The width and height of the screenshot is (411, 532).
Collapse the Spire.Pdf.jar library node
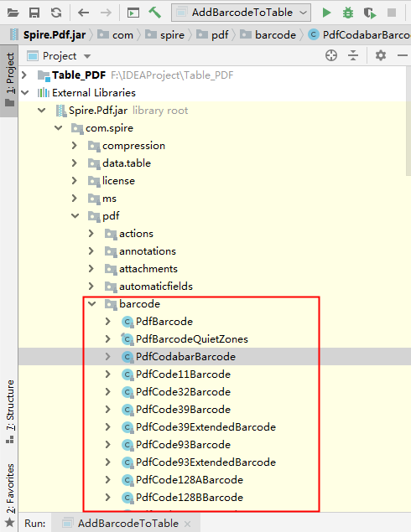point(42,111)
